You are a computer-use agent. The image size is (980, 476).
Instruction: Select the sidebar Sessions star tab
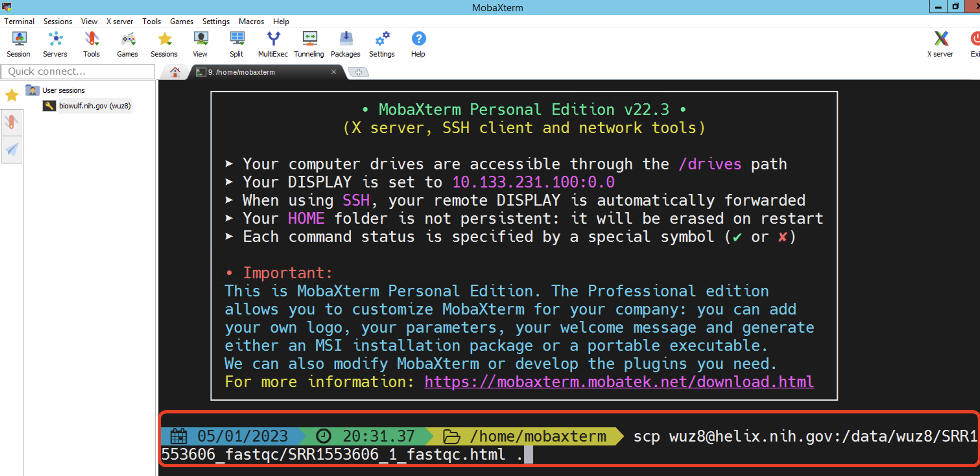pos(12,95)
